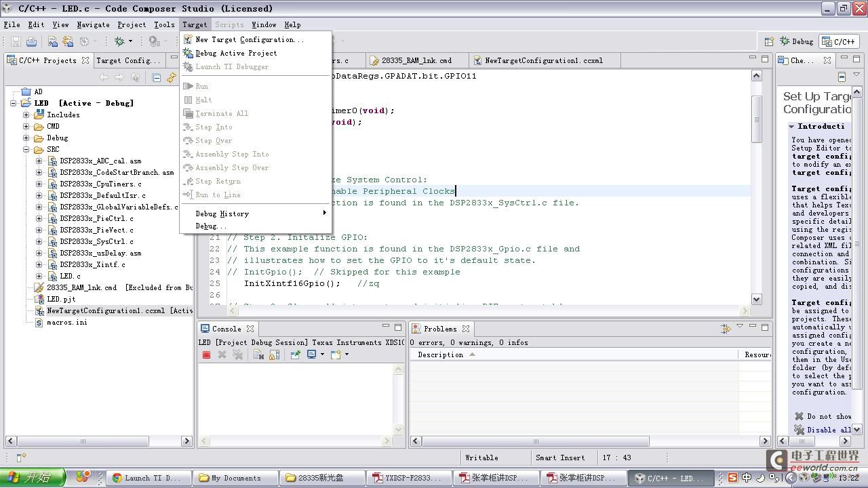868x488 pixels.
Task: Click the Rebuild Active Project toolbar icon
Action: click(68, 41)
